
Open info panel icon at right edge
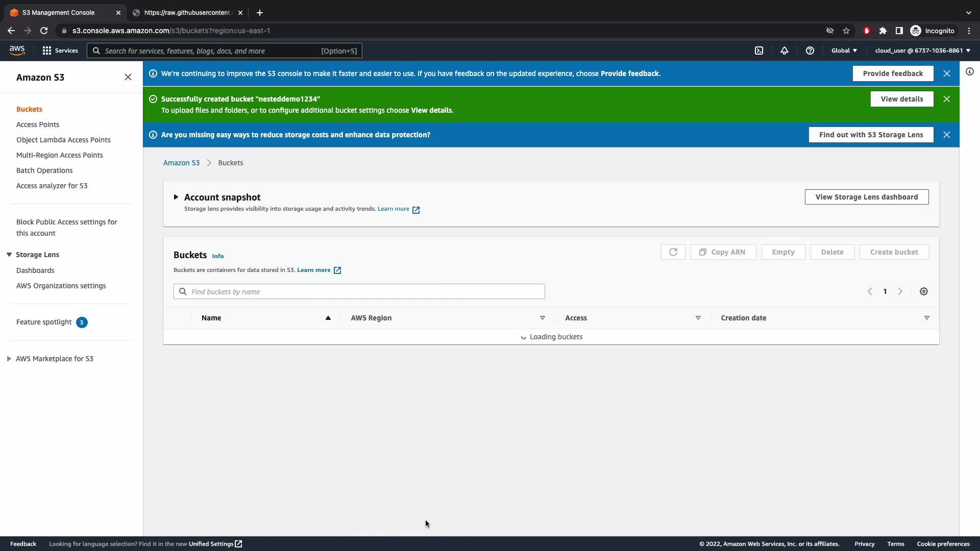pyautogui.click(x=970, y=72)
